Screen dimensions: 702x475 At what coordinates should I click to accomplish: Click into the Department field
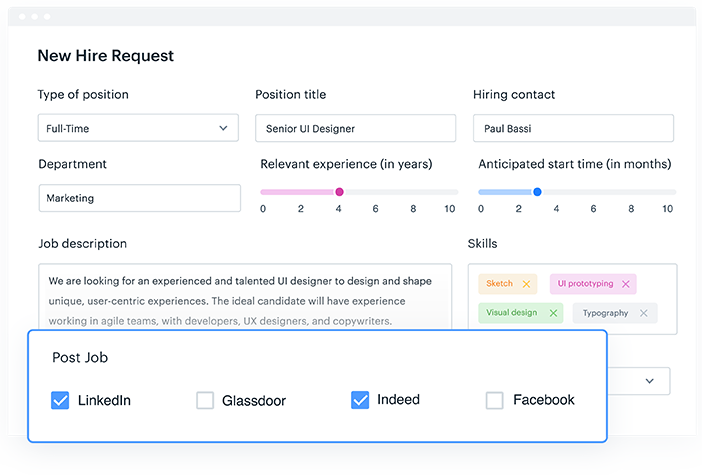pos(139,198)
